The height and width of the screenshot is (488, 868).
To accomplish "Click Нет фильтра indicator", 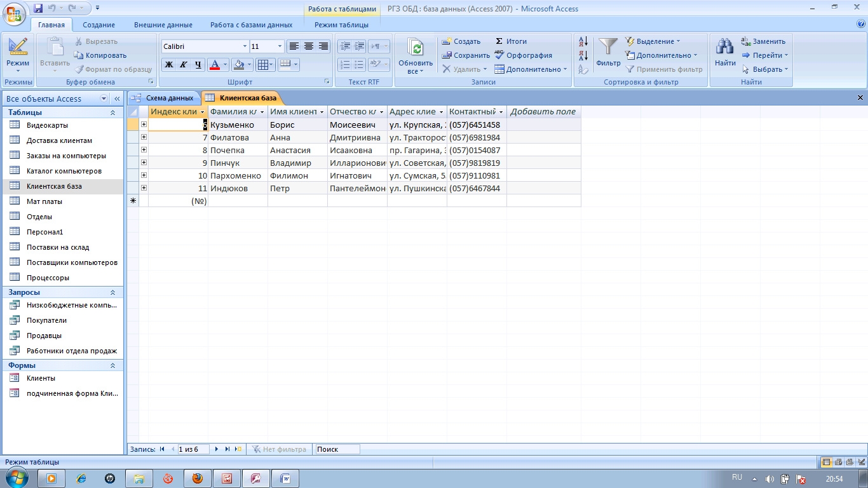I will click(279, 449).
